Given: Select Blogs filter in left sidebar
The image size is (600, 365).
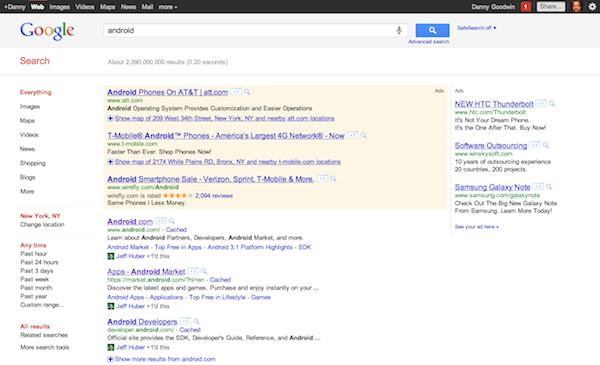Looking at the screenshot, I should tap(27, 177).
